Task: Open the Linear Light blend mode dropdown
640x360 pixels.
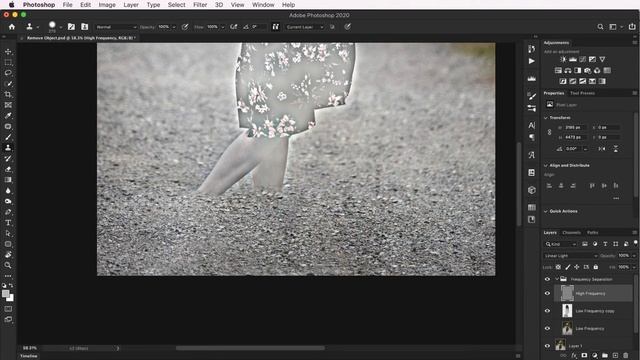Action: 571,256
